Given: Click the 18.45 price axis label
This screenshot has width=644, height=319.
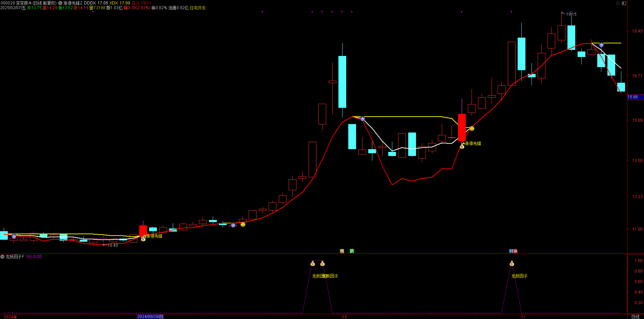Looking at the screenshot, I should (x=637, y=31).
